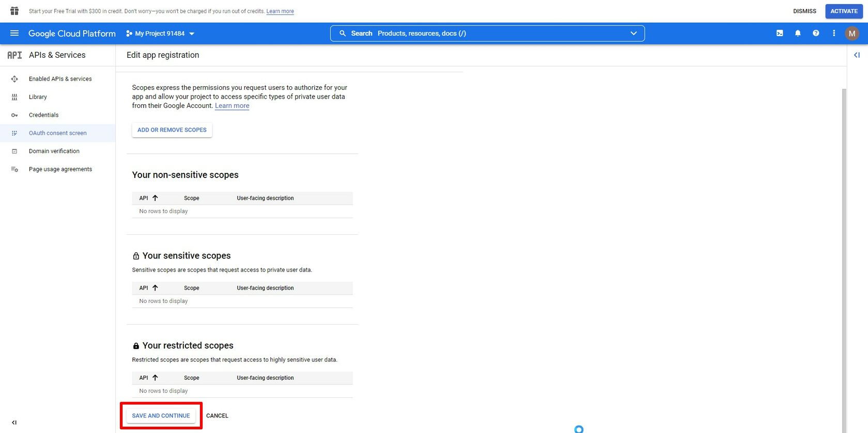Open the Learn more link in trial banner

(x=280, y=11)
